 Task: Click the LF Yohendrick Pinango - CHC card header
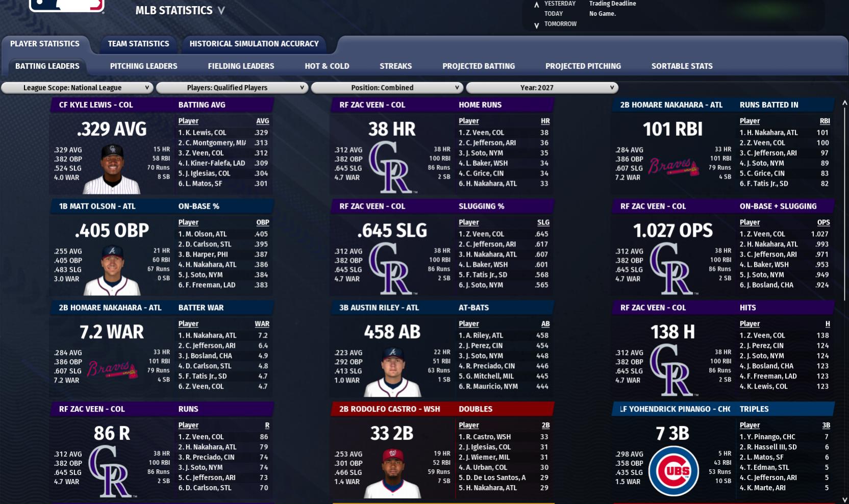point(675,409)
